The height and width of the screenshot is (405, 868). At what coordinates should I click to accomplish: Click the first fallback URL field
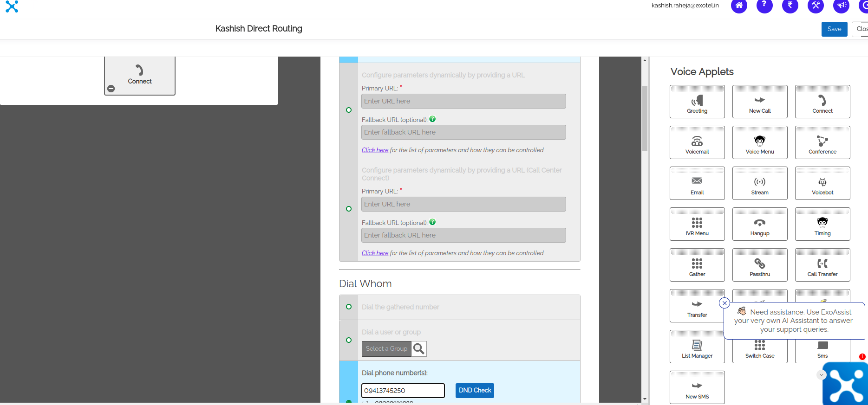point(463,132)
